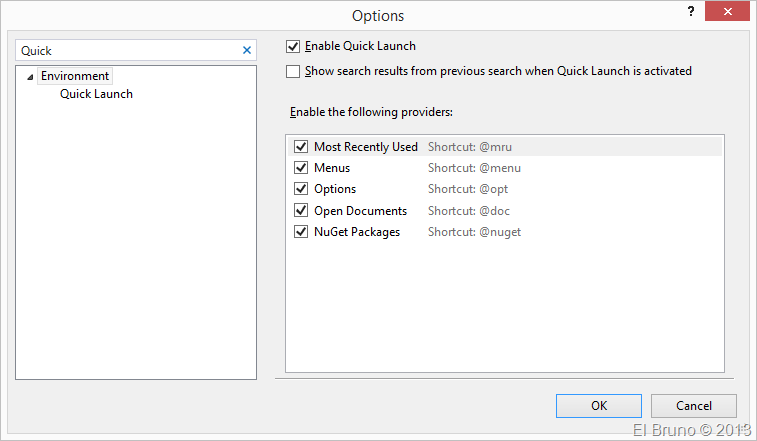
Task: Toggle the NuGet Packages provider checkbox
Action: coord(301,232)
